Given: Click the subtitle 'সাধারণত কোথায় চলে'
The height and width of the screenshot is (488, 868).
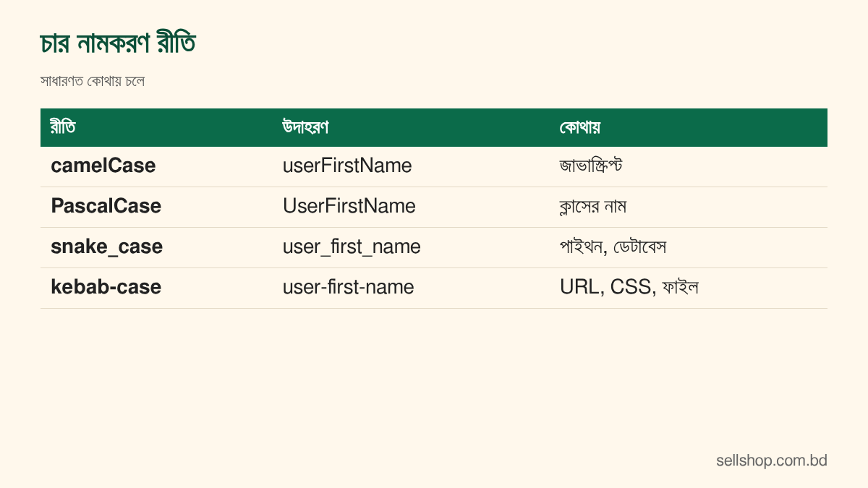Looking at the screenshot, I should pyautogui.click(x=93, y=81).
